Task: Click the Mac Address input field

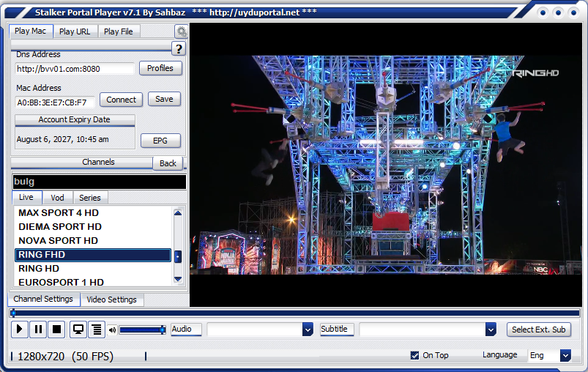Action: pos(55,103)
